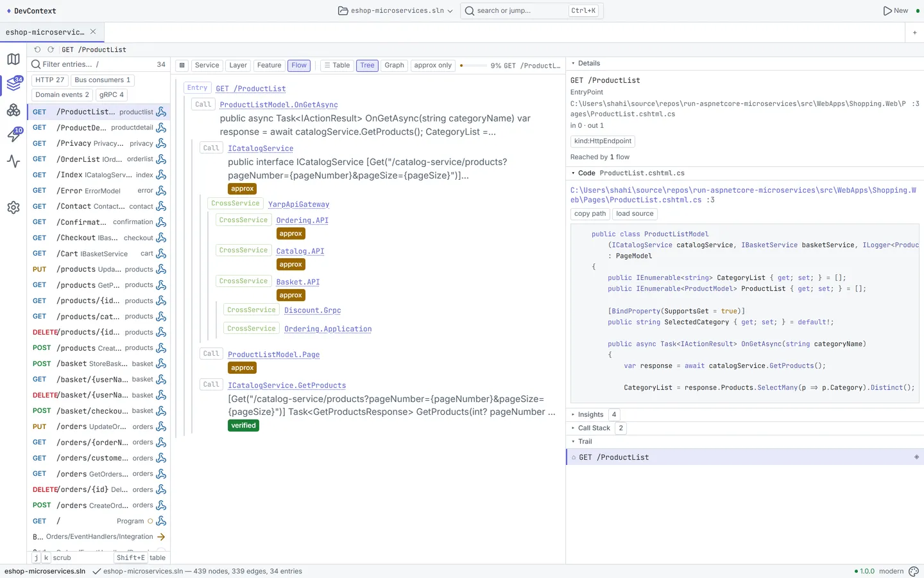924x578 pixels.
Task: Click the coverage progress slider bar
Action: (x=474, y=66)
